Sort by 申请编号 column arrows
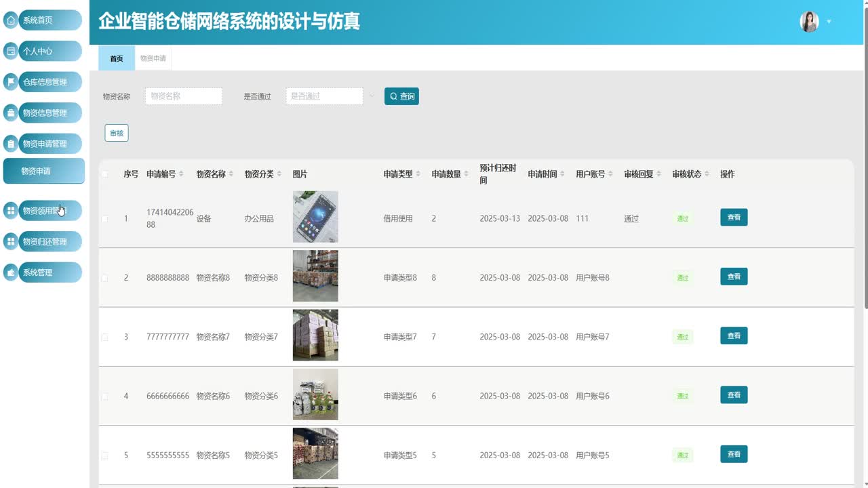The height and width of the screenshot is (488, 868). coord(181,174)
